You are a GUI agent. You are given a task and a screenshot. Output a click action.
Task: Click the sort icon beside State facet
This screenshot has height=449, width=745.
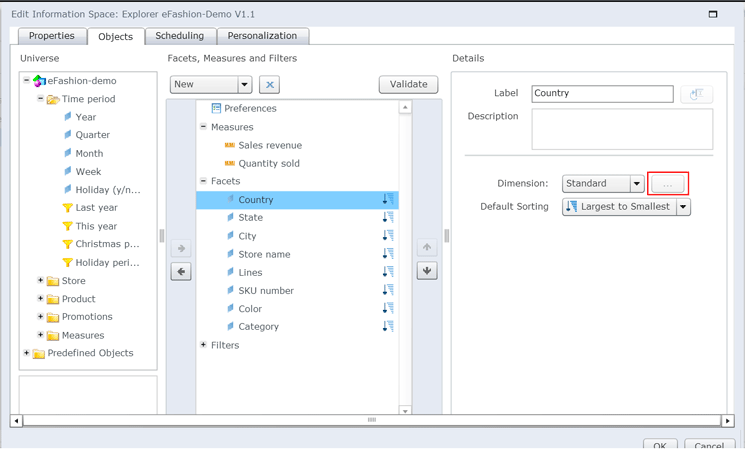(x=388, y=218)
